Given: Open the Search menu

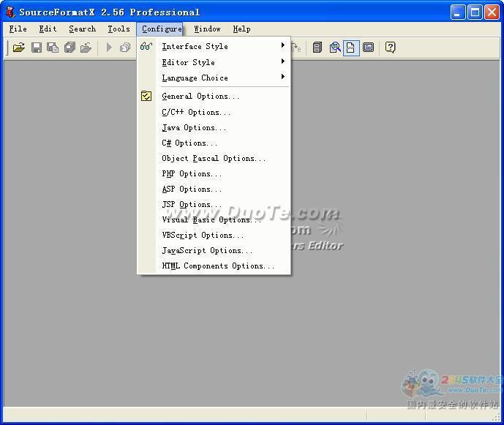Looking at the screenshot, I should (x=82, y=29).
